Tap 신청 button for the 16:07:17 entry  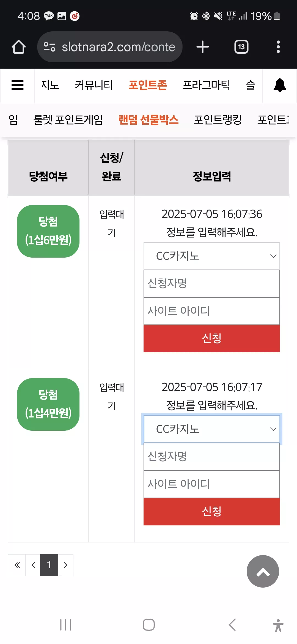(x=211, y=511)
